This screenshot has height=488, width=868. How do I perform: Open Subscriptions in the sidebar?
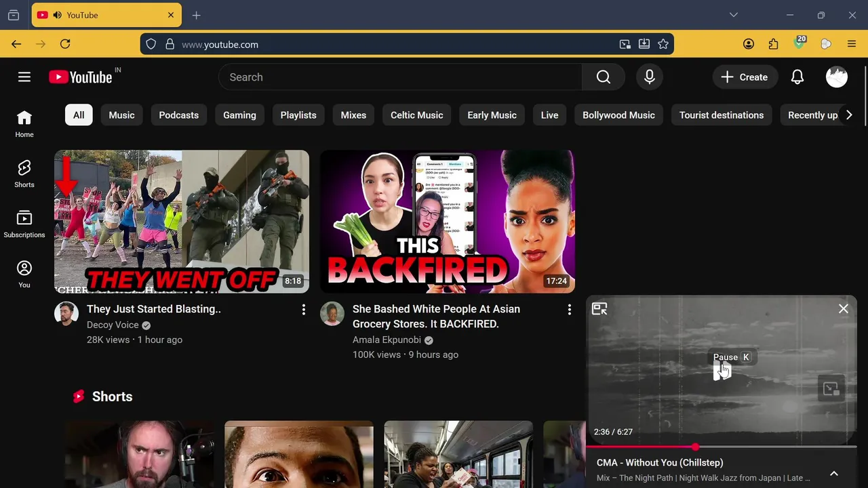pos(24,224)
